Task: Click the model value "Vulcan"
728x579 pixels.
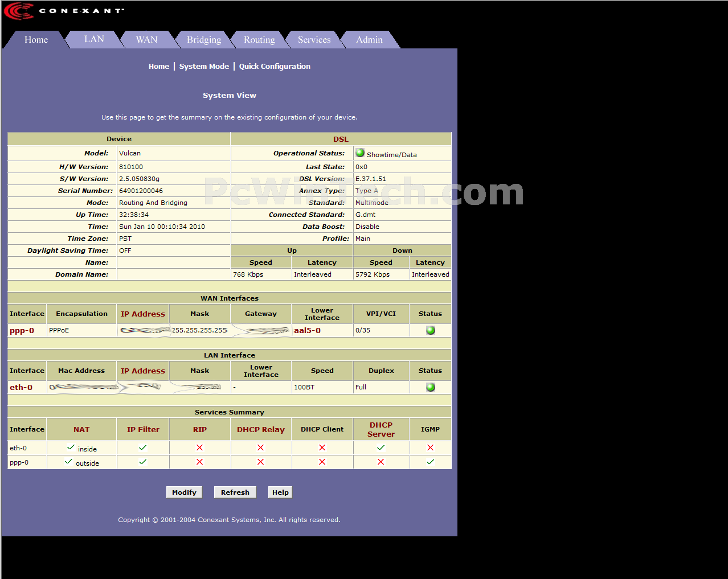Action: click(x=130, y=153)
